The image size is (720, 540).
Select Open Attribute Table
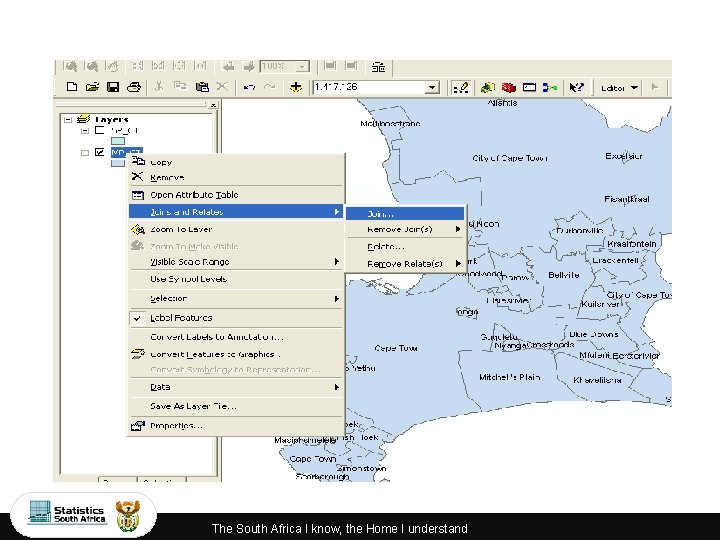pyautogui.click(x=236, y=195)
